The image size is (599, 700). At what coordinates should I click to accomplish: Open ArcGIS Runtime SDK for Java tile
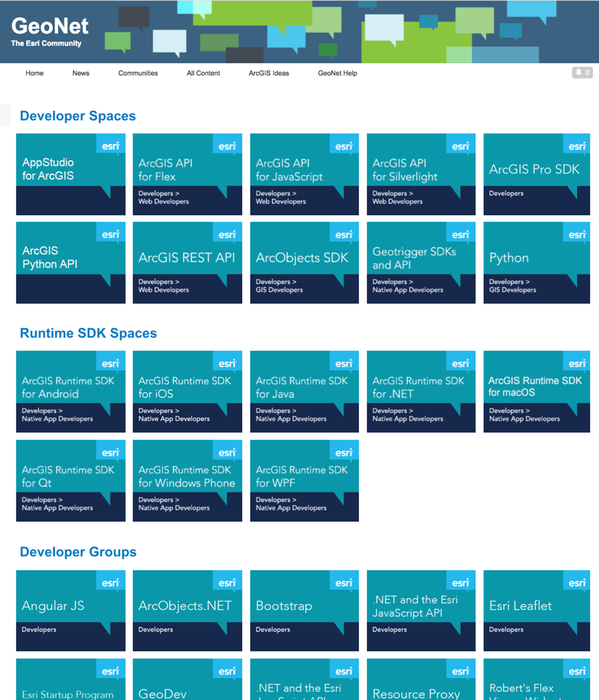pos(305,391)
